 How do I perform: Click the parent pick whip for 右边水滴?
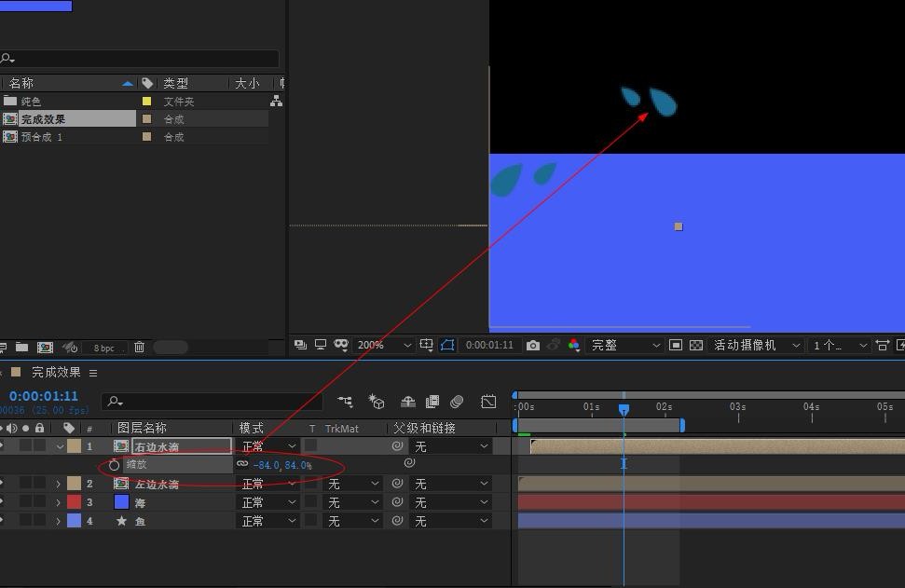(x=397, y=446)
